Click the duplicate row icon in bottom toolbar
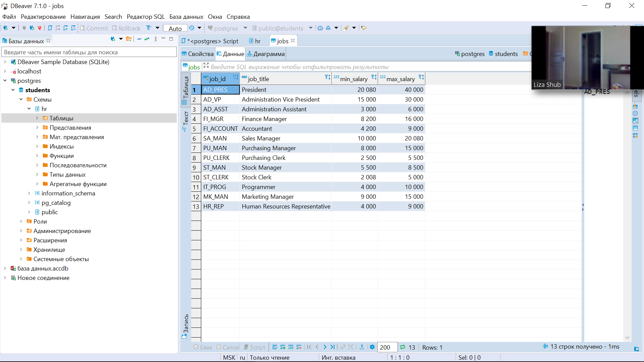 [291, 347]
